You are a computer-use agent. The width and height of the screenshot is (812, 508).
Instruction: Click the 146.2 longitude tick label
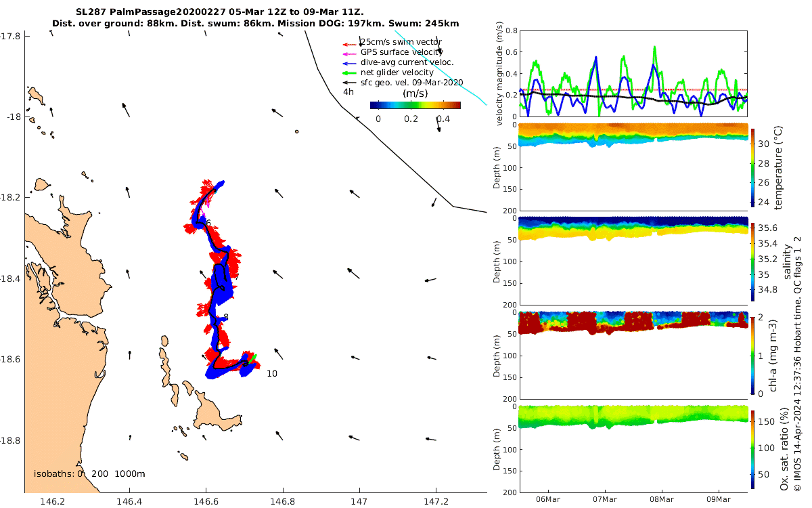pos(53,501)
